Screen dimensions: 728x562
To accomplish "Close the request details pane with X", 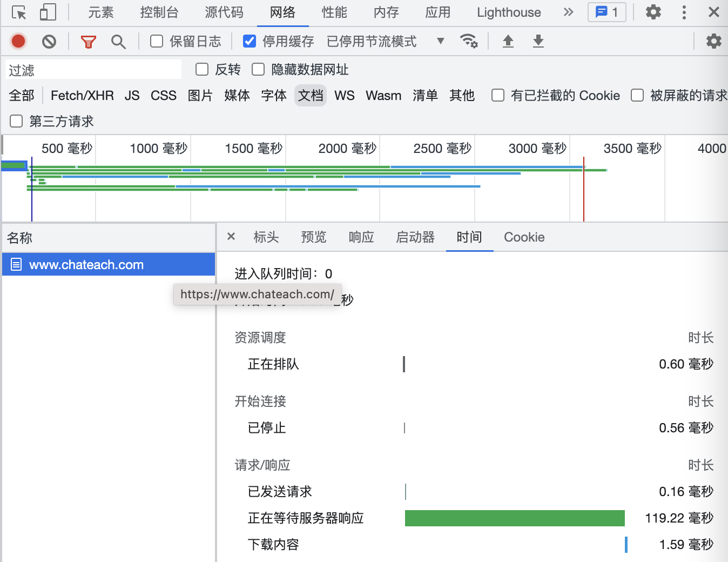I will click(x=231, y=237).
